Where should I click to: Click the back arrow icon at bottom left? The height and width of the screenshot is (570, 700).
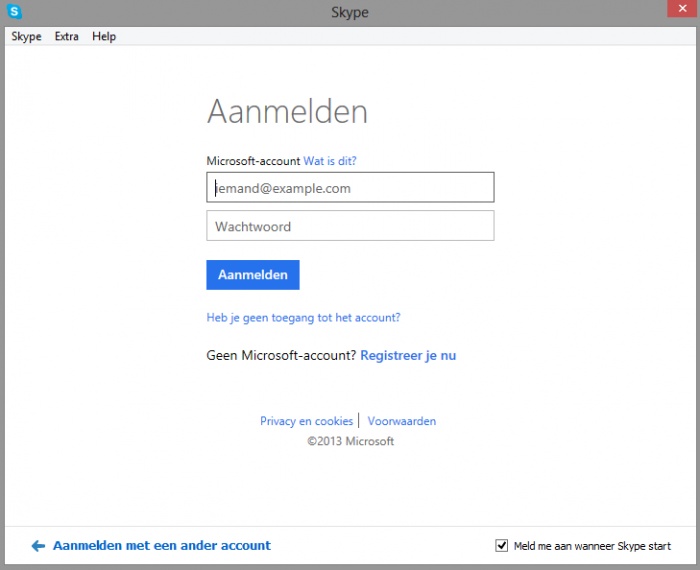tap(38, 546)
